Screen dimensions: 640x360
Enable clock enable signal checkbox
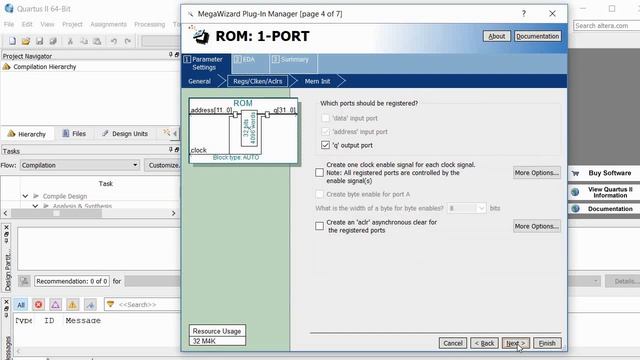tap(320, 173)
